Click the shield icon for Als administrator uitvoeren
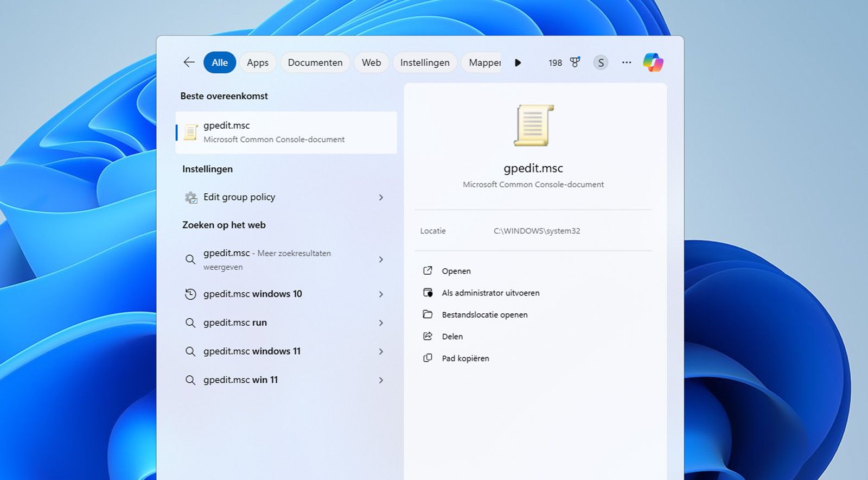 427,293
